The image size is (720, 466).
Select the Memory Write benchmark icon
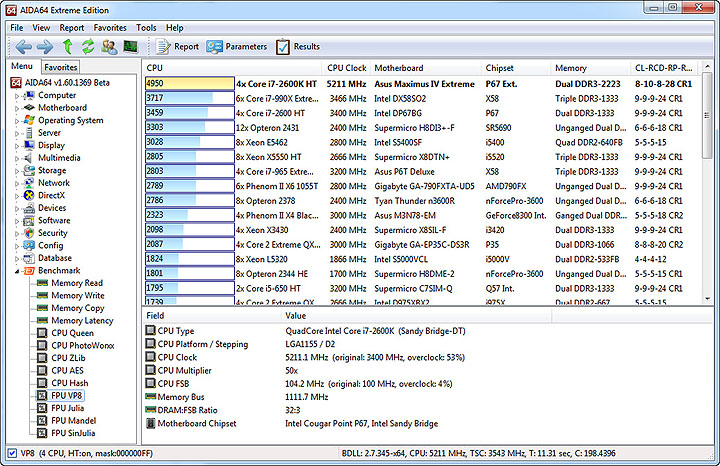tap(42, 295)
